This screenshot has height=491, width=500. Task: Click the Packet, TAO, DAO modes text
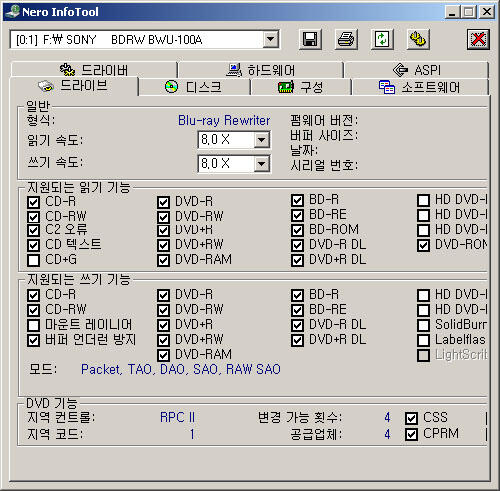pyautogui.click(x=181, y=369)
